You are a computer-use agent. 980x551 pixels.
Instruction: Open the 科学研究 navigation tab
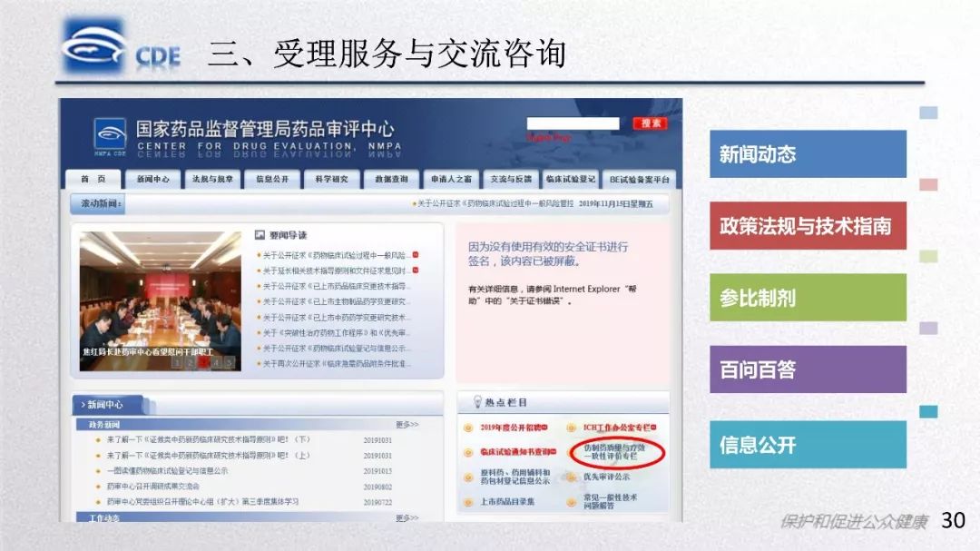(331, 179)
